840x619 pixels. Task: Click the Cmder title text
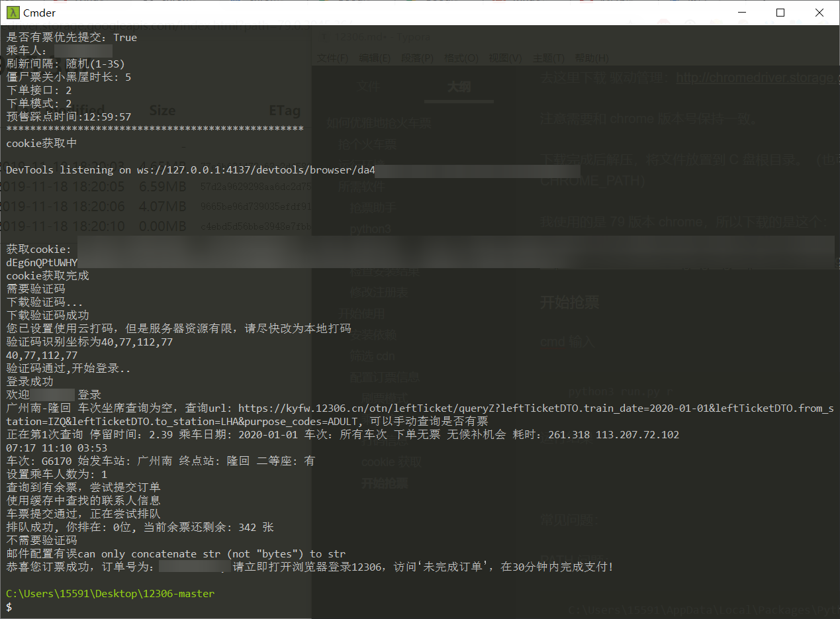[x=40, y=13]
